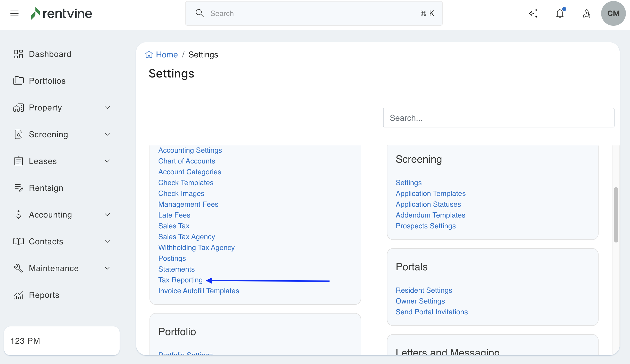The image size is (630, 364).
Task: Open notifications bell icon
Action: (560, 13)
